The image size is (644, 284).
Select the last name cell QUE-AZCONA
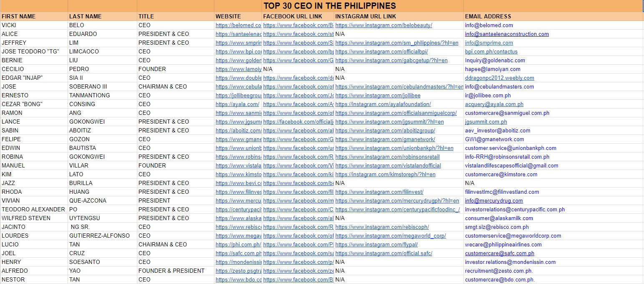click(102, 201)
